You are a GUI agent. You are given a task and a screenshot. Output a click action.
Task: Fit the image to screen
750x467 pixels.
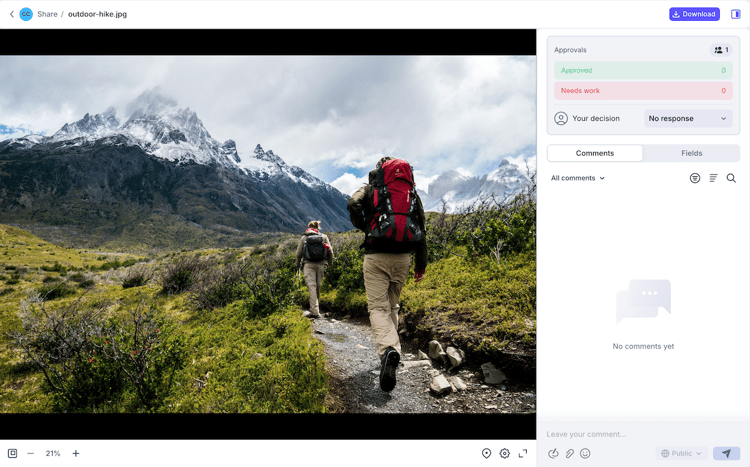tap(12, 453)
